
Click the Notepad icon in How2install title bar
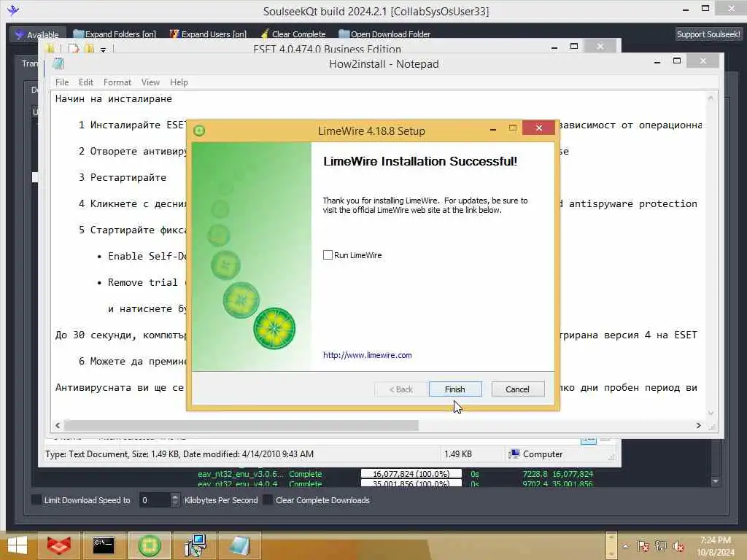click(x=58, y=63)
